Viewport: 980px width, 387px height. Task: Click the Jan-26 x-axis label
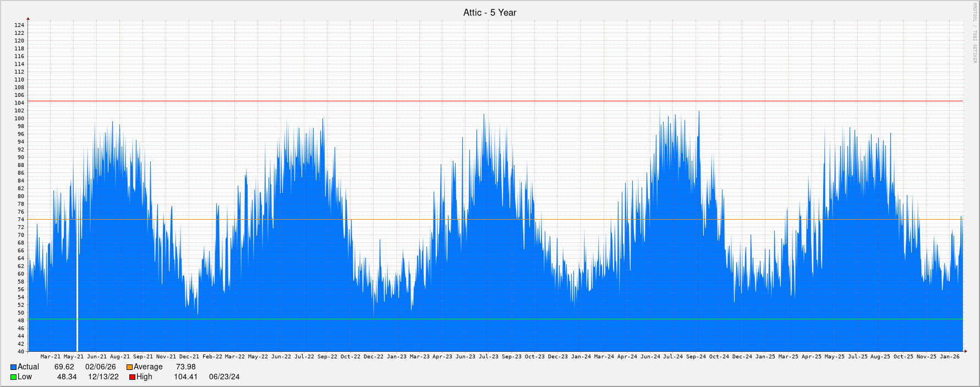point(949,357)
